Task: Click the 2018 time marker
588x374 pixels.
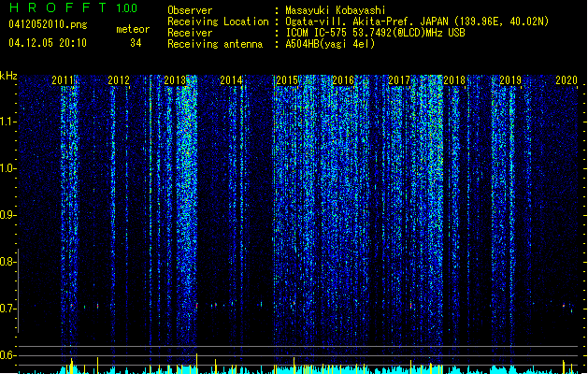Action: [454, 79]
